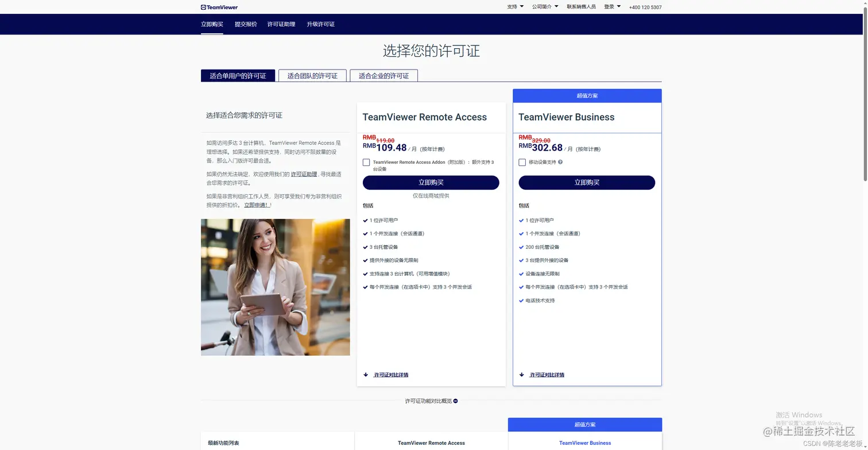Click the TeamViewer logo
The width and height of the screenshot is (868, 450).
click(x=219, y=7)
